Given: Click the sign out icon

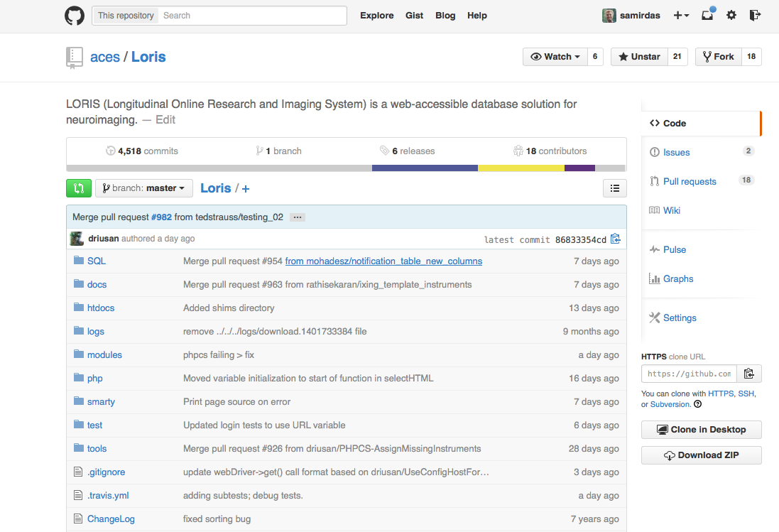Looking at the screenshot, I should coord(755,16).
